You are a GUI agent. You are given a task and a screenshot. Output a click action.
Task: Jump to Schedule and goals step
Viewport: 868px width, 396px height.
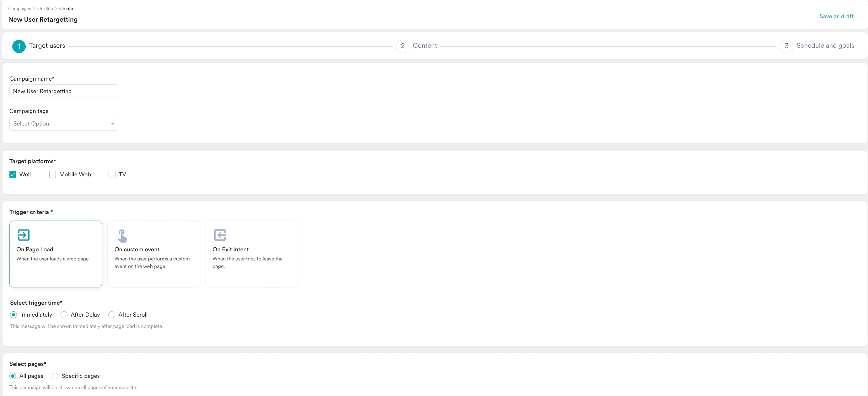825,46
